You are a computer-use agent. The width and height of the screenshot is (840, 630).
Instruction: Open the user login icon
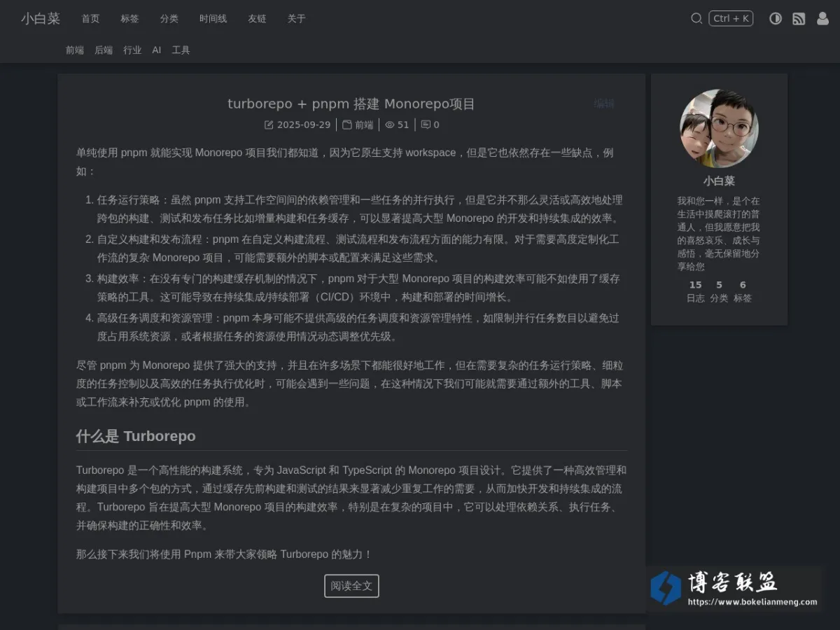point(822,19)
